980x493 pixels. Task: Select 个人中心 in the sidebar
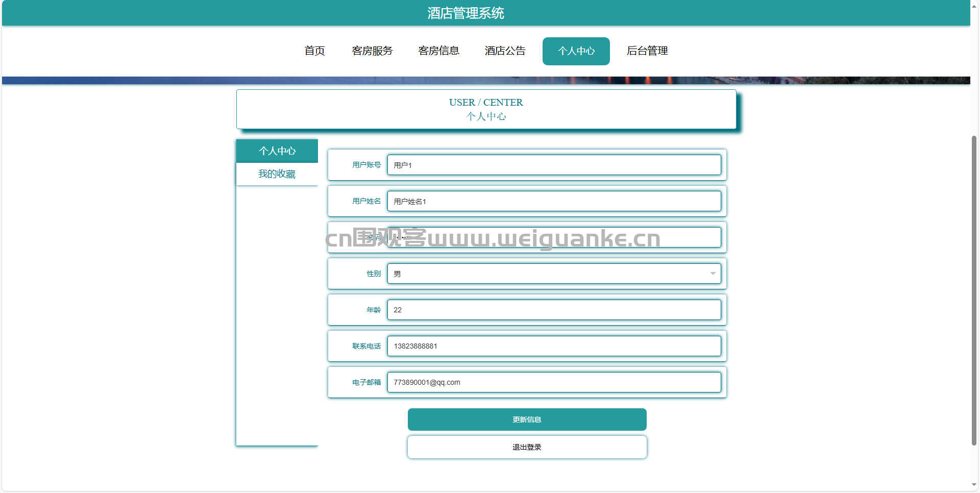pyautogui.click(x=277, y=151)
